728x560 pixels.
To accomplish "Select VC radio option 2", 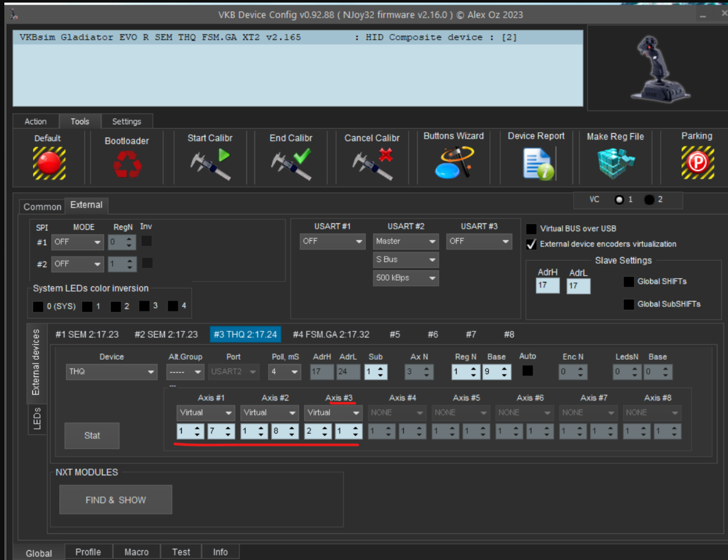I will (649, 200).
